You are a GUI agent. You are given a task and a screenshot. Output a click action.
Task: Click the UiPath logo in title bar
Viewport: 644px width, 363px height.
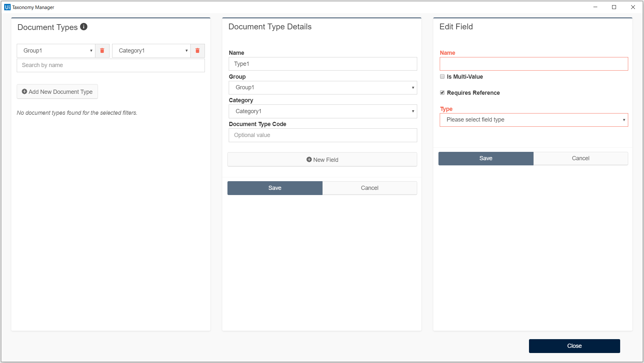coord(7,7)
